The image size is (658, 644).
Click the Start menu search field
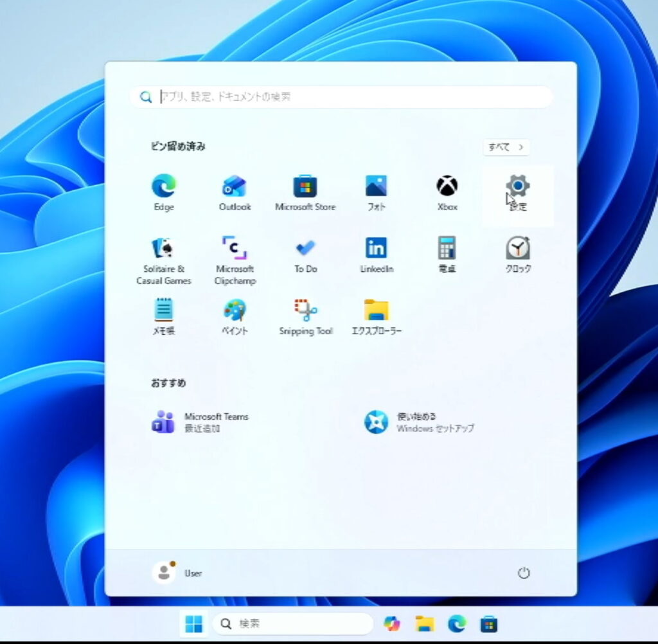[341, 97]
